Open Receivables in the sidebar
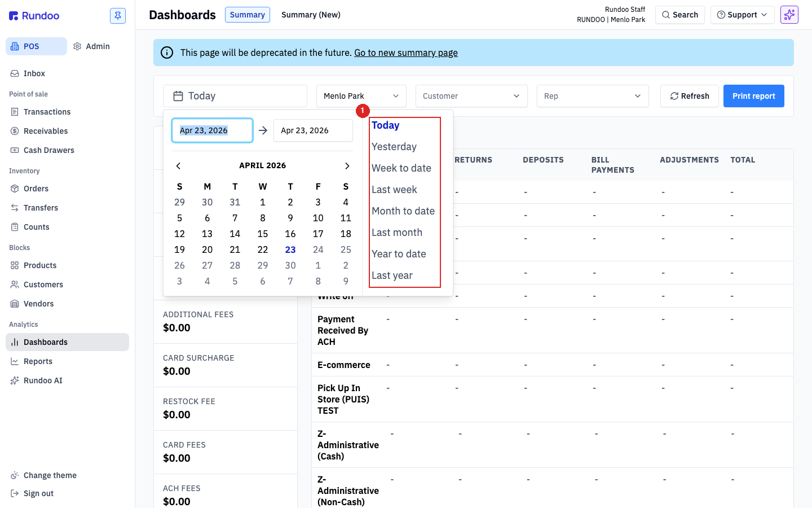Screen dimensions: 812x508 pos(68,131)
